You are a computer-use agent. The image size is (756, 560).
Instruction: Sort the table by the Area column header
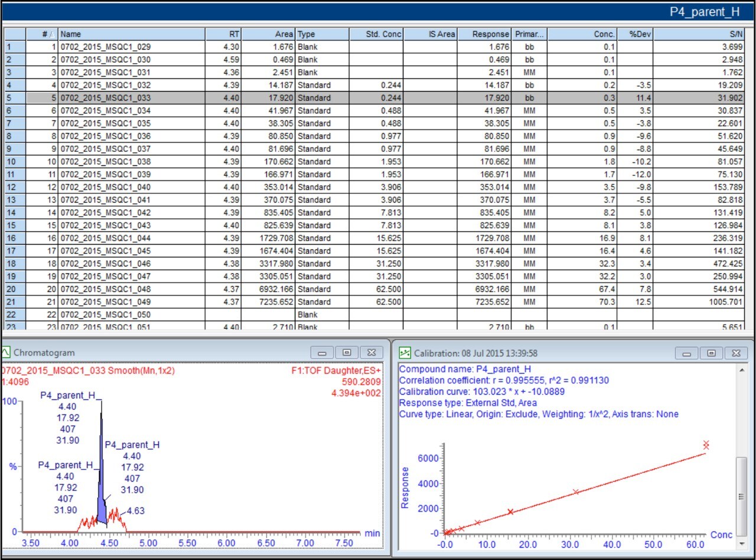click(269, 34)
